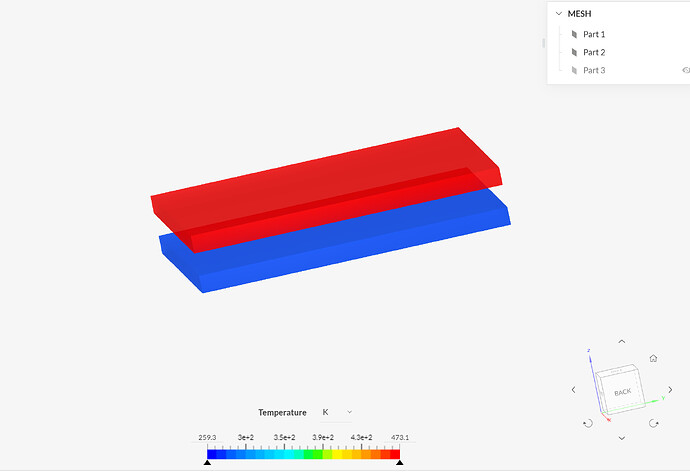This screenshot has width=690, height=472.
Task: Collapse the MESH tree section
Action: point(558,14)
